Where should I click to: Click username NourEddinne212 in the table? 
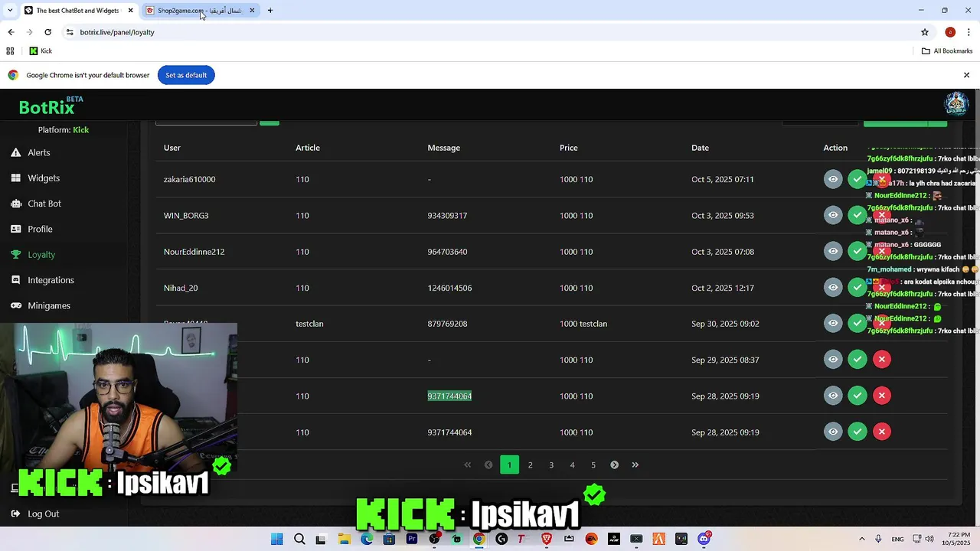coord(194,252)
